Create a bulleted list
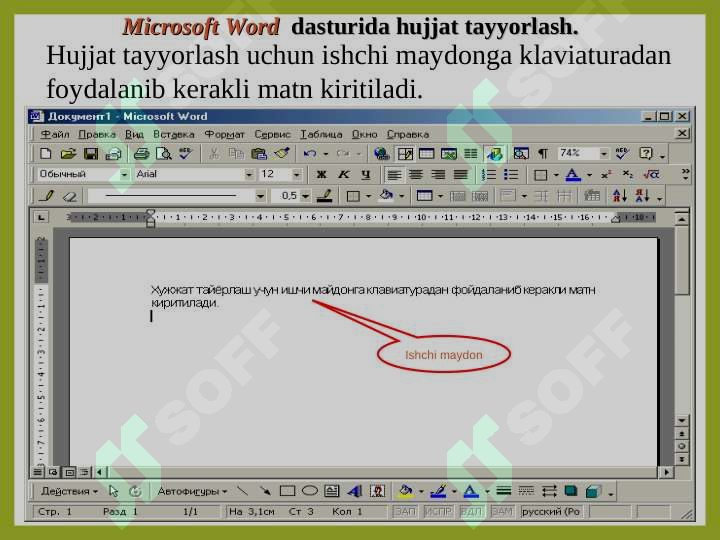The width and height of the screenshot is (720, 540). coord(511,174)
